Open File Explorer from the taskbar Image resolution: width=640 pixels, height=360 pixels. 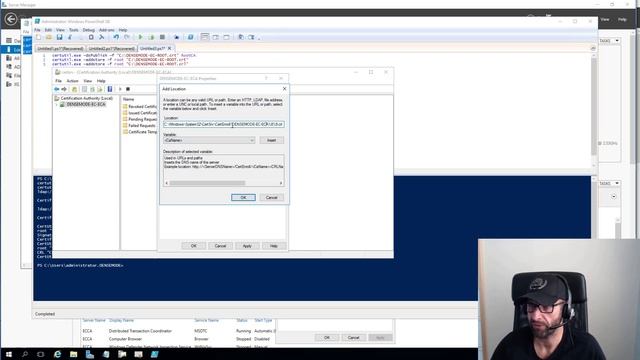(73, 354)
